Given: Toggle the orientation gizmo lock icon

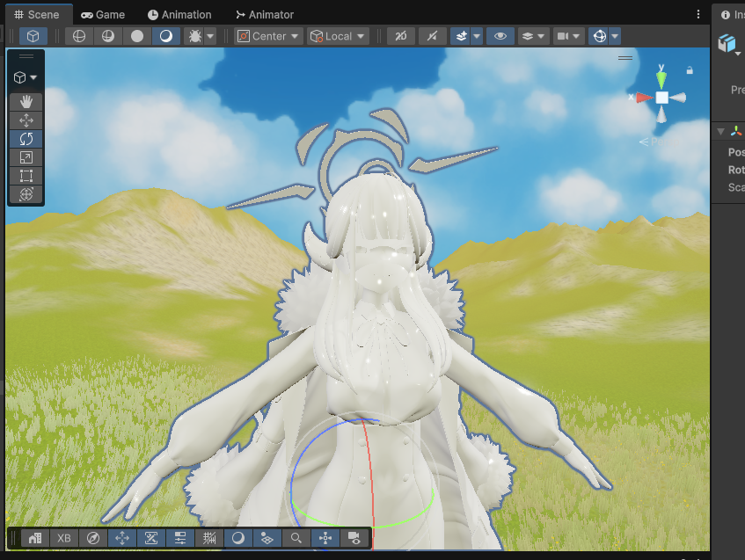Looking at the screenshot, I should (x=690, y=70).
